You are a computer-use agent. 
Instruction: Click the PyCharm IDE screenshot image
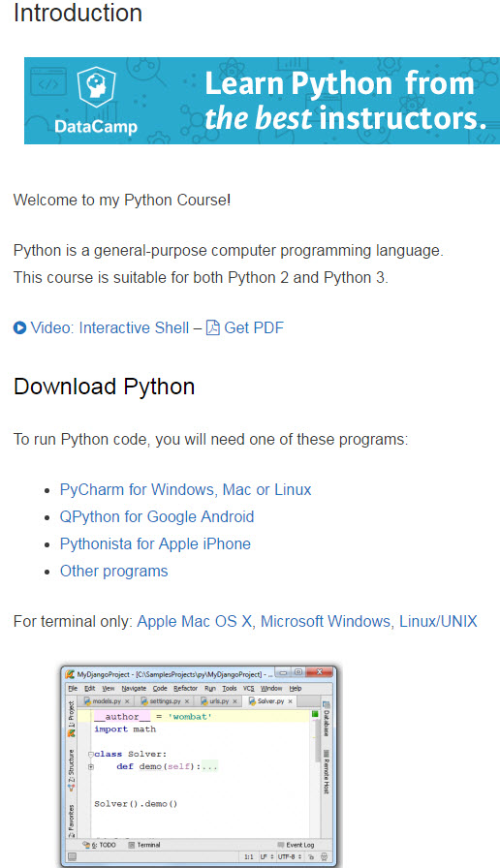click(x=199, y=766)
